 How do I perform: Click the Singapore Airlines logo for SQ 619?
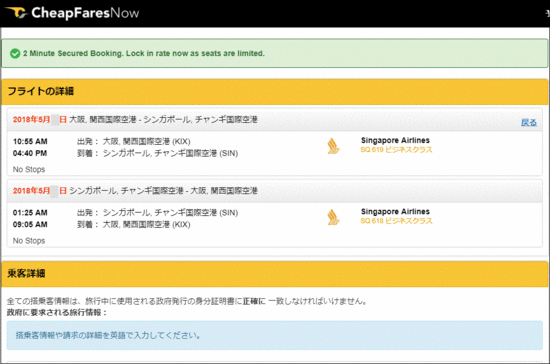coord(333,146)
